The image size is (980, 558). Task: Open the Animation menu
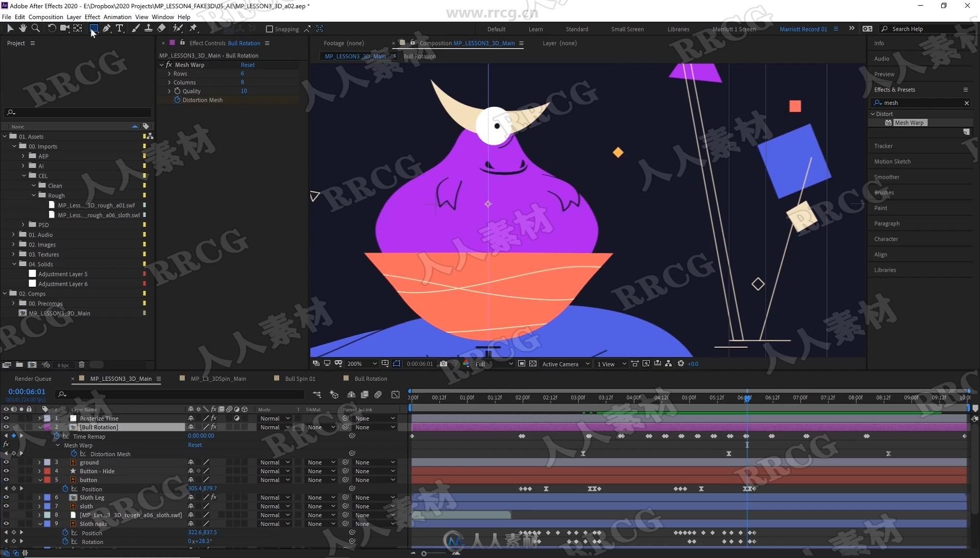(x=117, y=17)
